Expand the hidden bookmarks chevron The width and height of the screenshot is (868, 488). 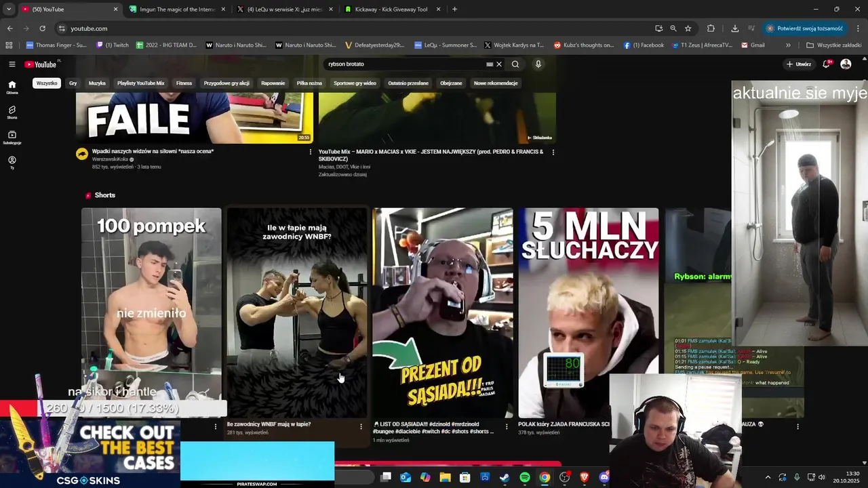pyautogui.click(x=788, y=45)
